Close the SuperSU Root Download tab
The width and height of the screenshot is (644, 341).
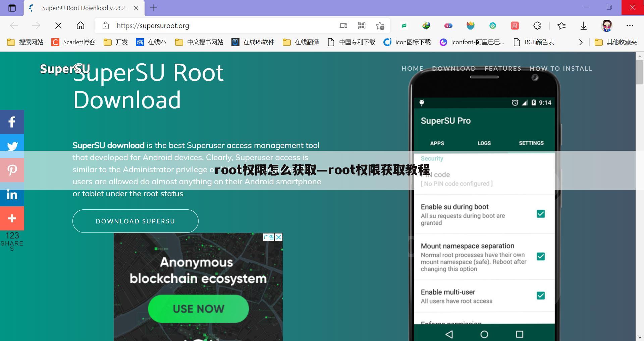coord(136,8)
